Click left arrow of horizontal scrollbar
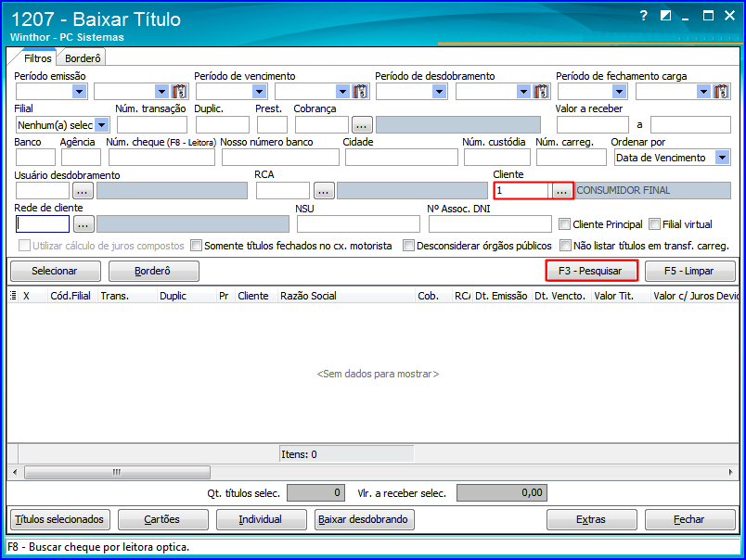Image resolution: width=746 pixels, height=560 pixels. coord(15,472)
